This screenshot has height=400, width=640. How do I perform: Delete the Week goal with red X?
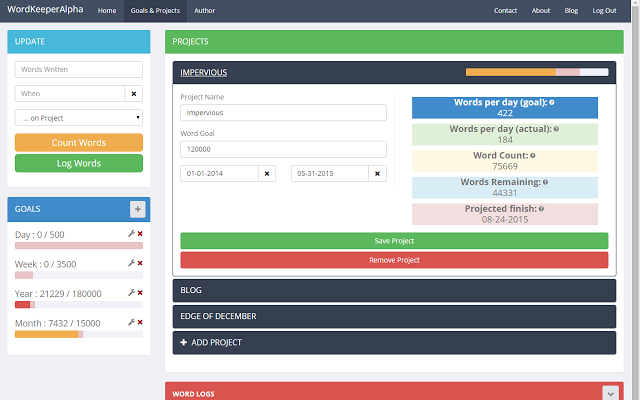tap(140, 264)
